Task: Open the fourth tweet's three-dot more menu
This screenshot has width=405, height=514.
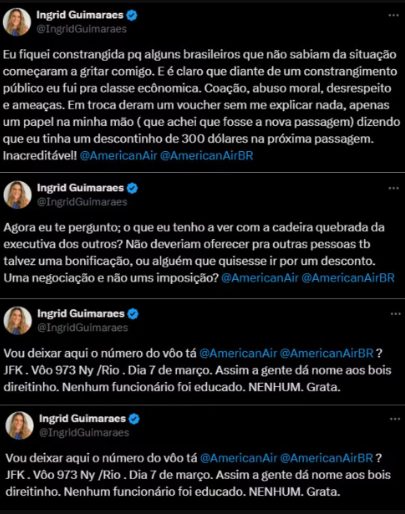Action: pyautogui.click(x=395, y=419)
